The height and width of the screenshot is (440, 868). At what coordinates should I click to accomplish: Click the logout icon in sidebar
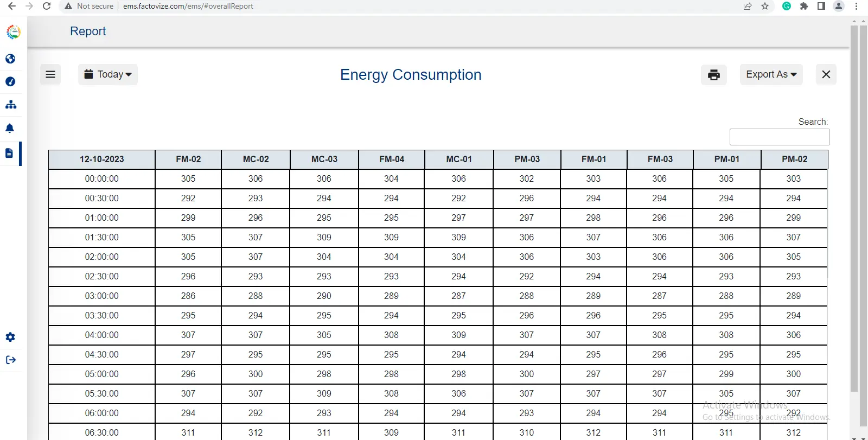point(11,360)
